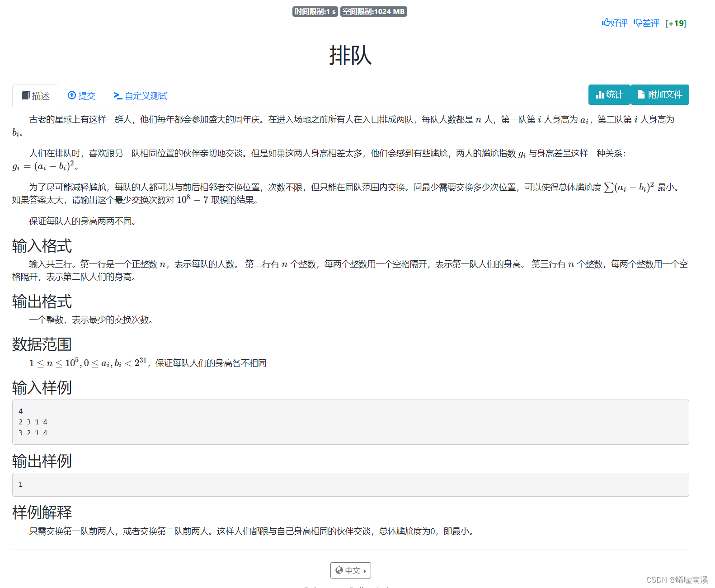
Task: Click the 空间限制:1024 MB badge
Action: click(x=374, y=11)
